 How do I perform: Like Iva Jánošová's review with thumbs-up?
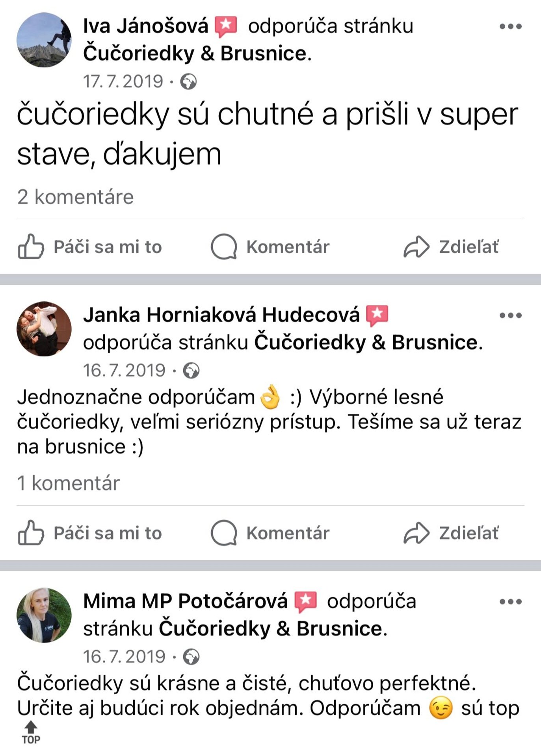31,247
